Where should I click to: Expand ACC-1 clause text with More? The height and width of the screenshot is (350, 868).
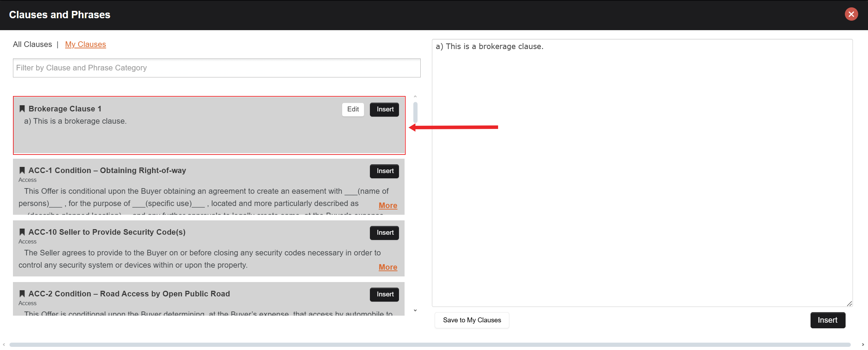388,206
